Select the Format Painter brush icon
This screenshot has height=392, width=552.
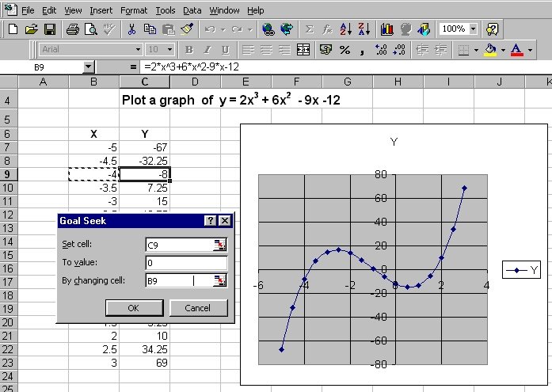187,29
